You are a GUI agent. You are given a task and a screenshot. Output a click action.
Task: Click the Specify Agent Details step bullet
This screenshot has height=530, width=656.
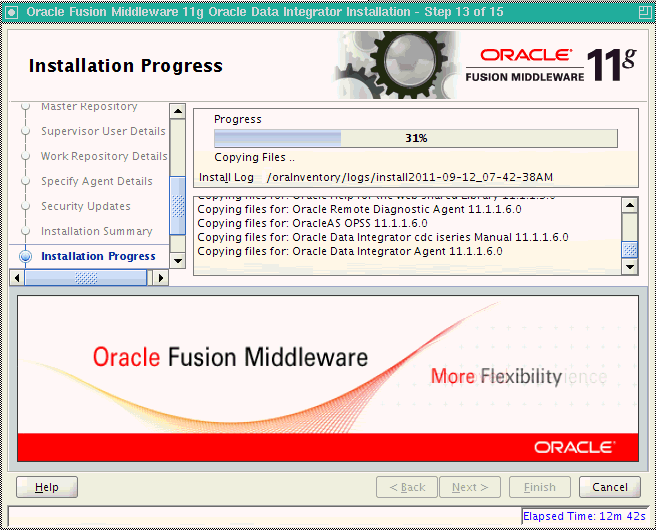pyautogui.click(x=26, y=181)
